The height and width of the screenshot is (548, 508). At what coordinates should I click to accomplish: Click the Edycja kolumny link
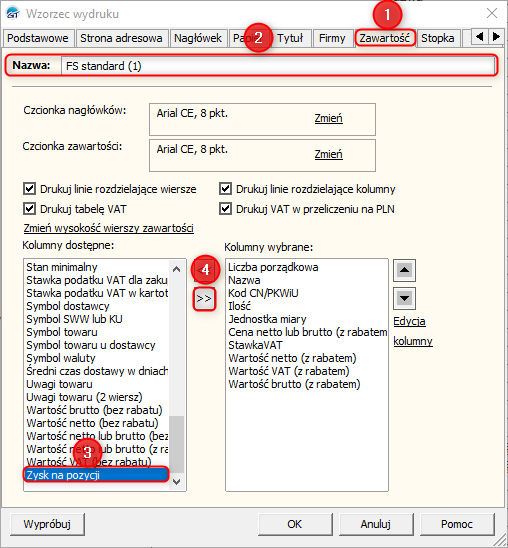tap(413, 331)
